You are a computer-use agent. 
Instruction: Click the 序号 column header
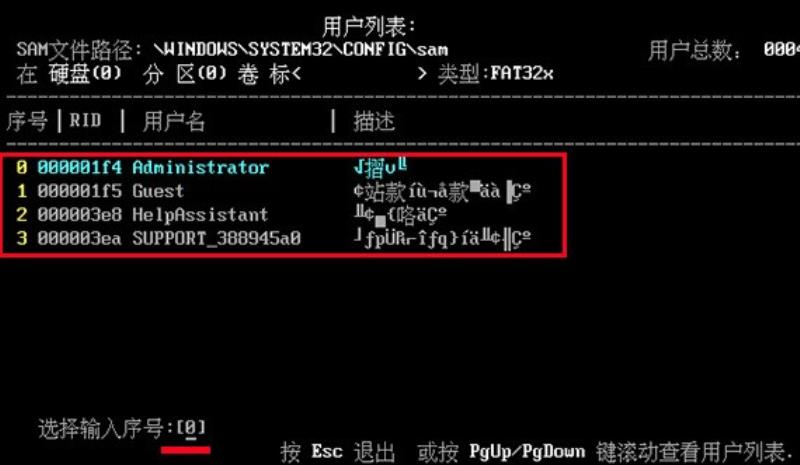27,121
